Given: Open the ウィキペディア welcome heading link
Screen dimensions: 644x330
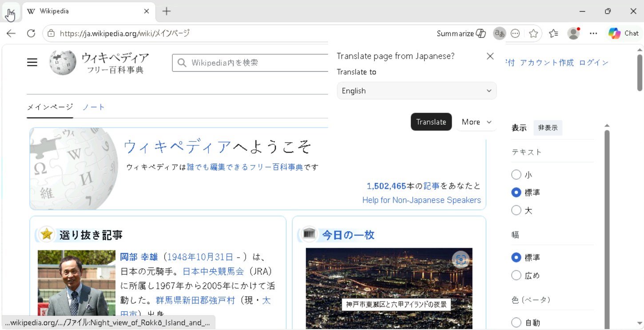Looking at the screenshot, I should coord(177,146).
